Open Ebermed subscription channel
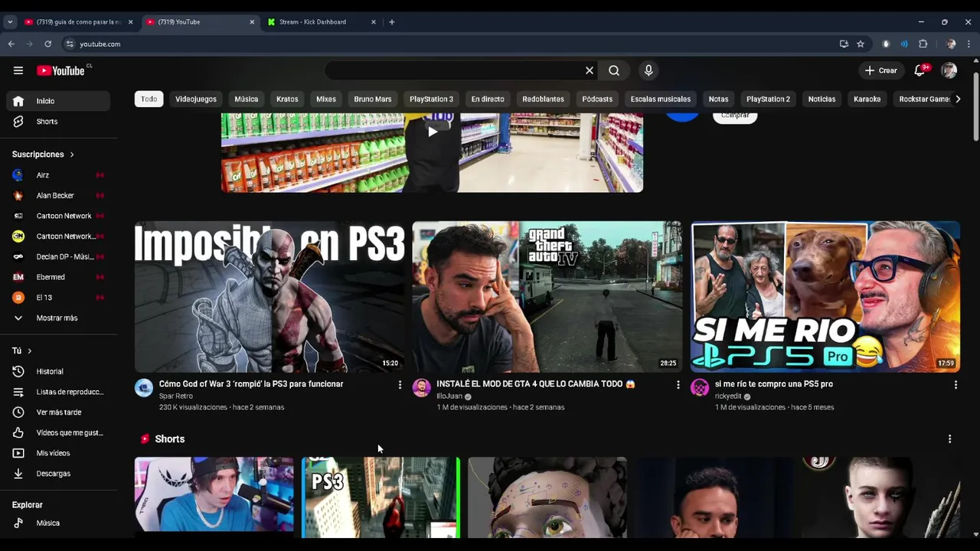980x551 pixels. tap(58, 277)
